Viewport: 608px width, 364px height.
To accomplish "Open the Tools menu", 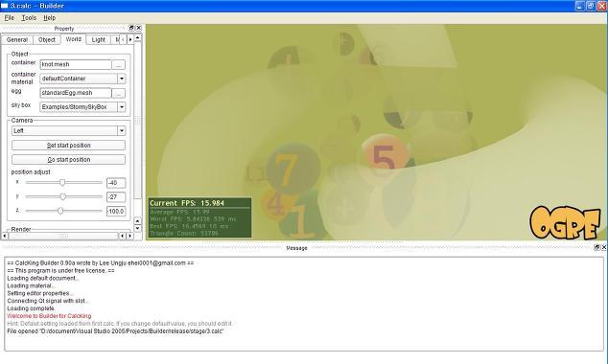I will tap(29, 18).
